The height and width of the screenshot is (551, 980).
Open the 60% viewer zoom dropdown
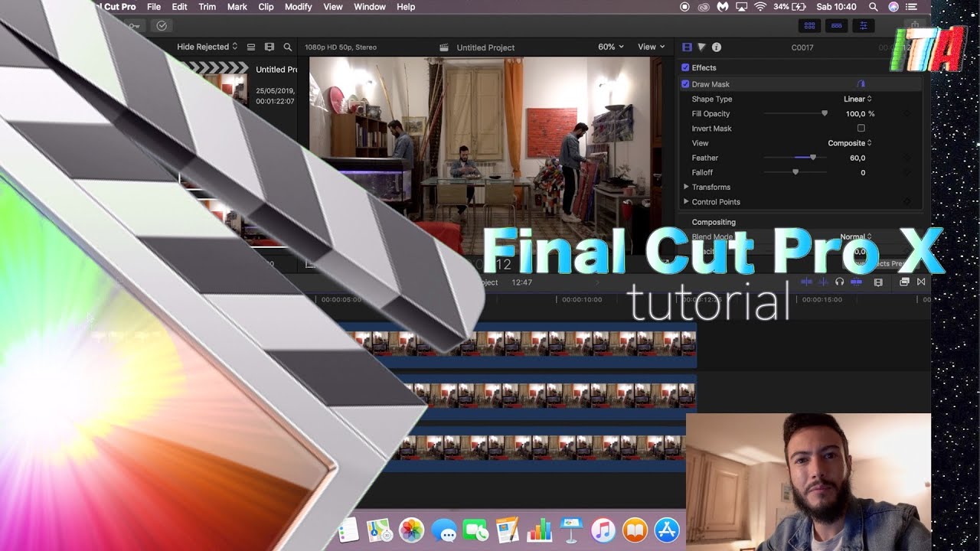(x=610, y=47)
